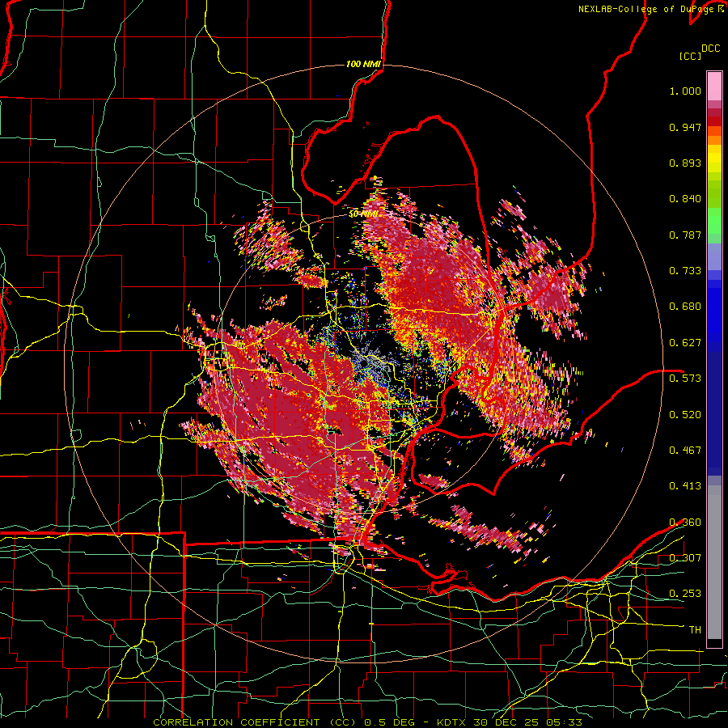Click the 0.520 scale value
Screen dimensions: 728x728
685,415
